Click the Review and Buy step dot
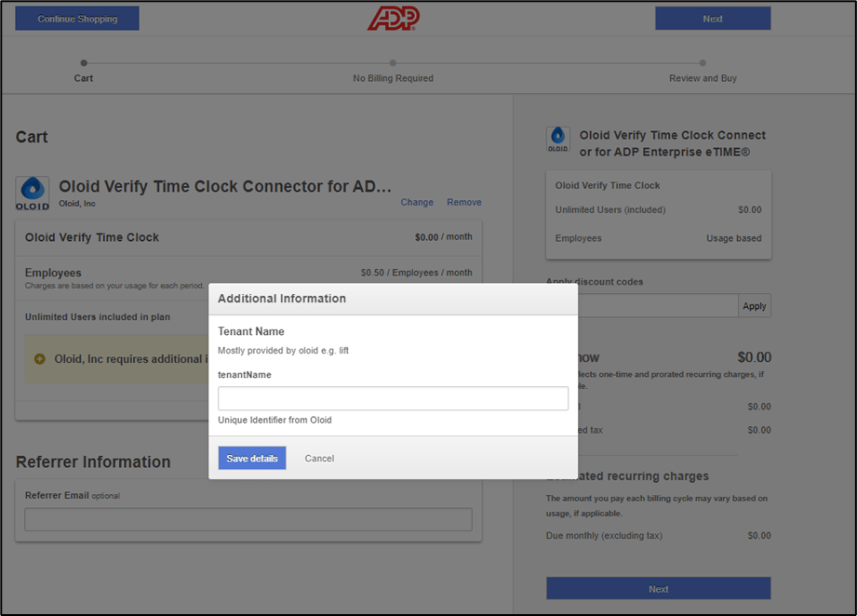The image size is (857, 616). tap(703, 63)
